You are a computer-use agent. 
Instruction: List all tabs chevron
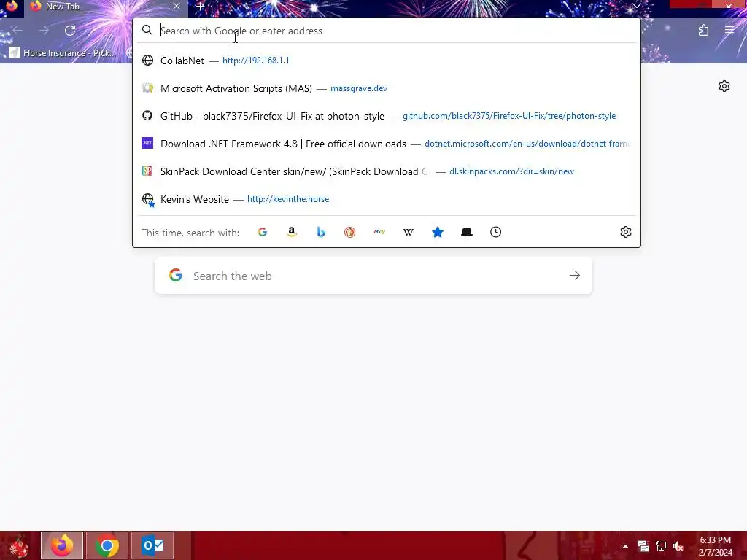(x=636, y=6)
